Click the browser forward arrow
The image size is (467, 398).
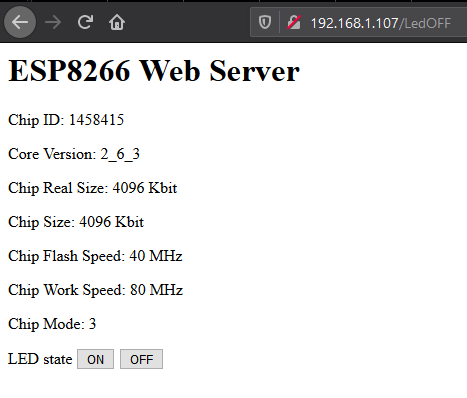tap(53, 23)
